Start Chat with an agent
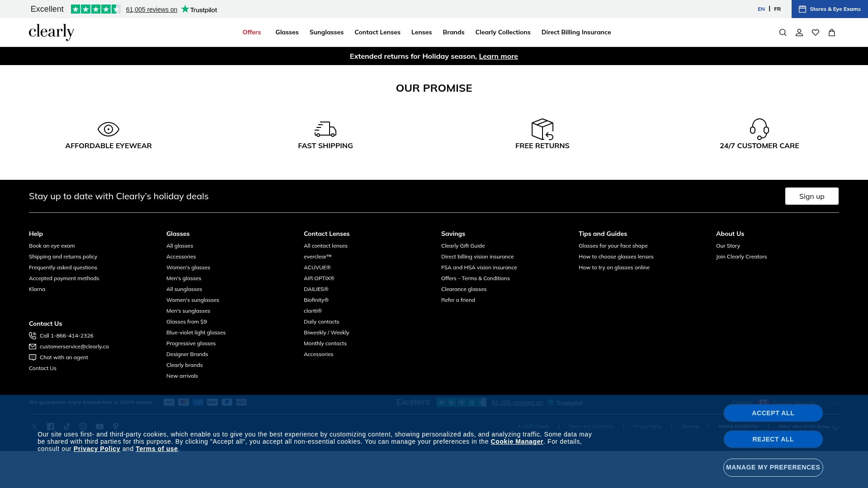868x488 pixels. (x=64, y=357)
